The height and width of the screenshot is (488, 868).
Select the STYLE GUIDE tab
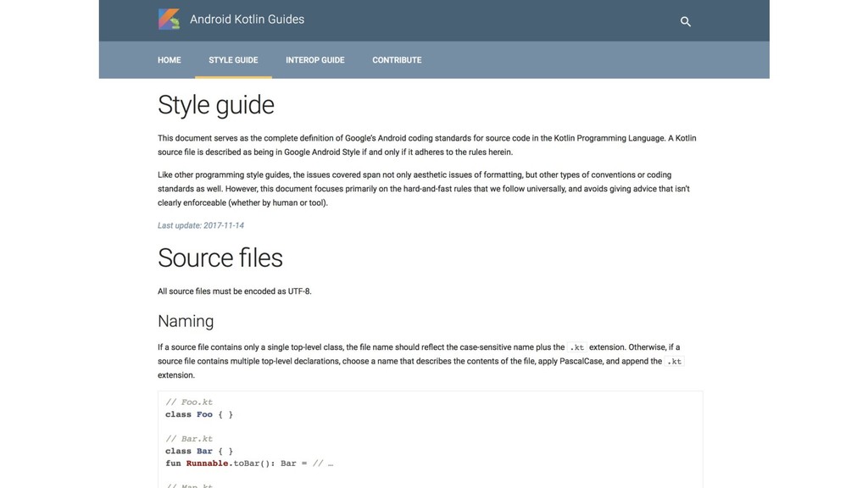click(233, 60)
